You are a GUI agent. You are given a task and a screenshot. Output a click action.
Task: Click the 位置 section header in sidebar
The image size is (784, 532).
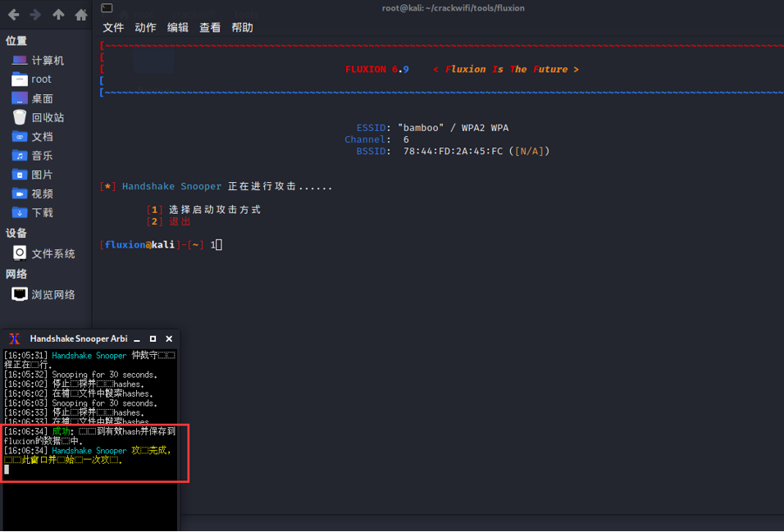[16, 41]
